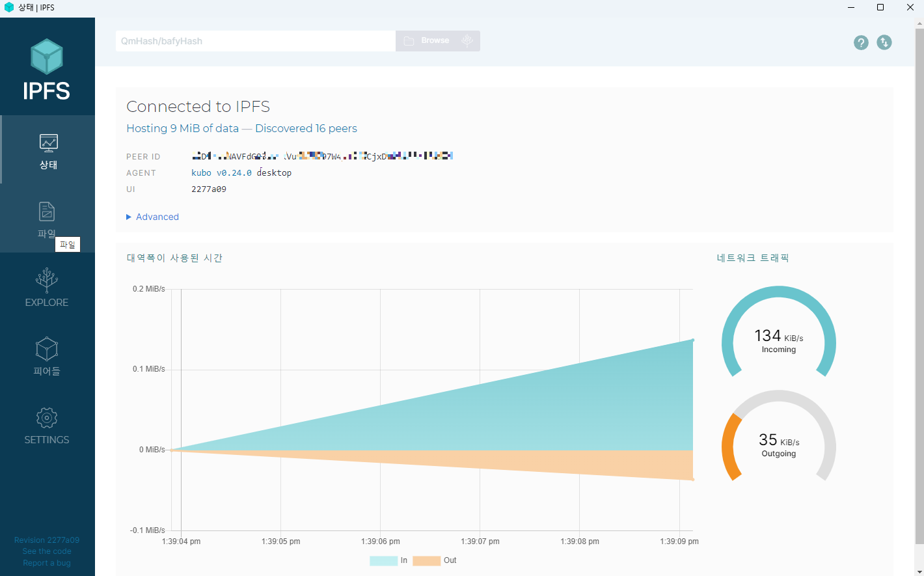This screenshot has height=576, width=924.
Task: Click the kubo v0.24.0 agent link
Action: (x=221, y=172)
